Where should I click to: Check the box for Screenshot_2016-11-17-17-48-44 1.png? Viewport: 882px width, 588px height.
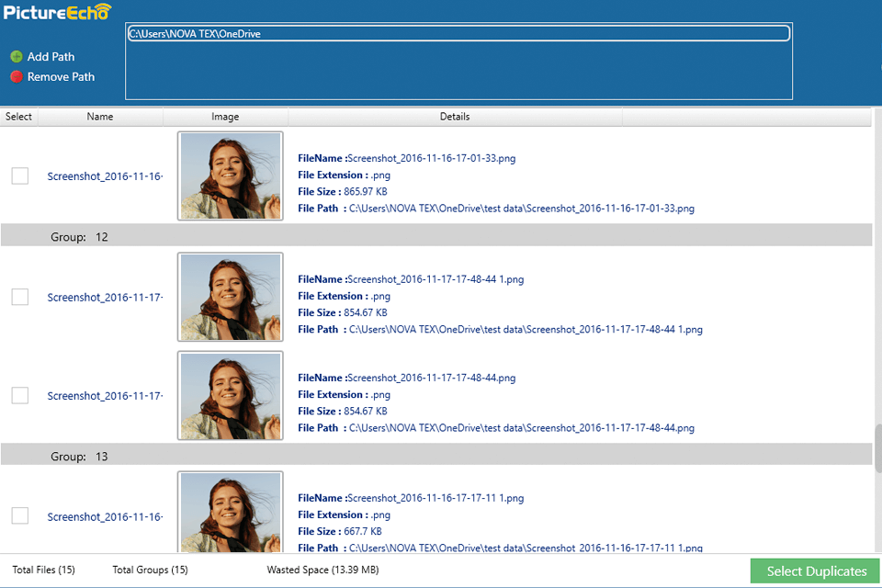pos(19,297)
